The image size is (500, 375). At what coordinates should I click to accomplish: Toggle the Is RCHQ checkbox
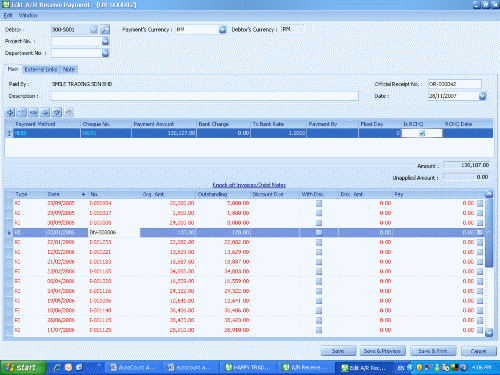(x=422, y=133)
